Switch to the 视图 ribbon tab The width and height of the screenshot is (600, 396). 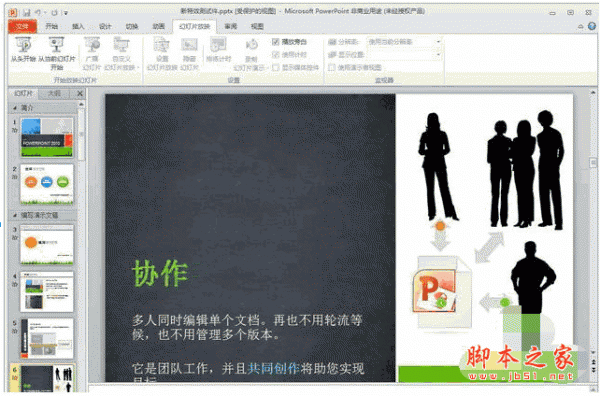[x=257, y=26]
